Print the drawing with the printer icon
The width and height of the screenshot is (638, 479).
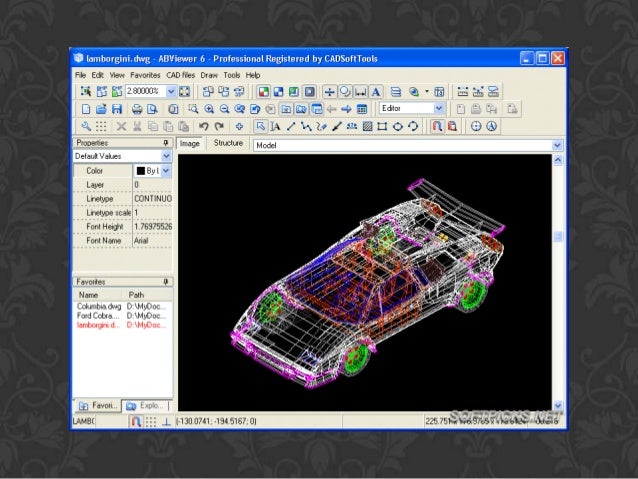click(x=137, y=109)
